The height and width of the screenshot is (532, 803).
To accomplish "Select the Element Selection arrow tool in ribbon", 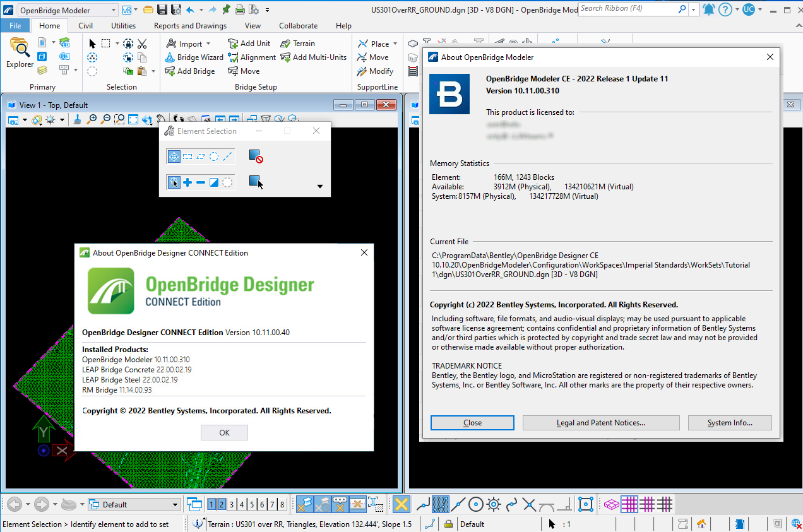I will (92, 44).
